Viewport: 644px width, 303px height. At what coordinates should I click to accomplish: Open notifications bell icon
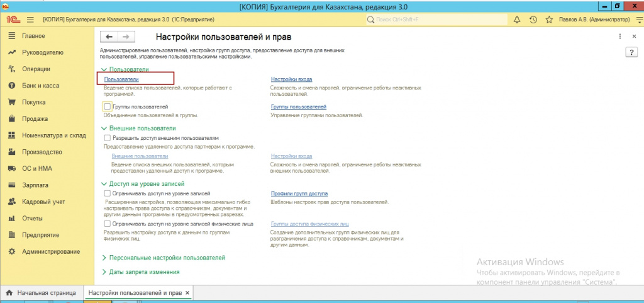click(x=517, y=20)
